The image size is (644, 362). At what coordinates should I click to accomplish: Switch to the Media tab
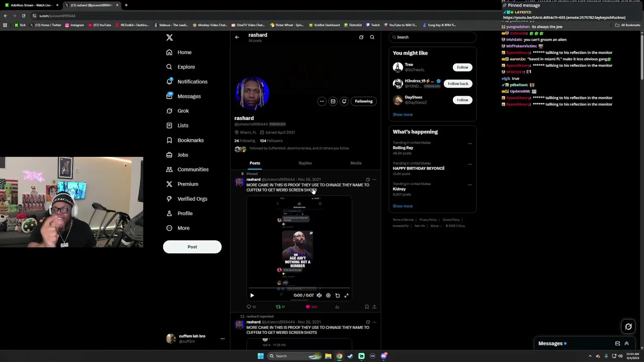[356, 163]
